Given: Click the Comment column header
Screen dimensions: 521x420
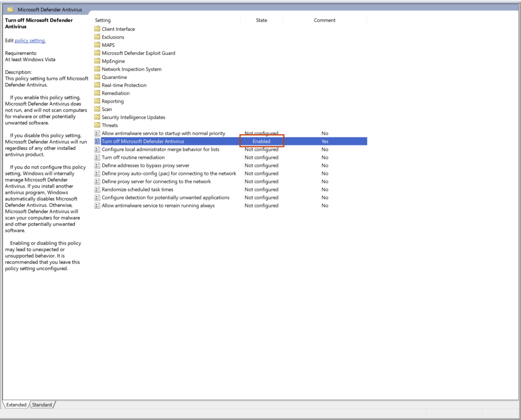Looking at the screenshot, I should click(x=325, y=20).
